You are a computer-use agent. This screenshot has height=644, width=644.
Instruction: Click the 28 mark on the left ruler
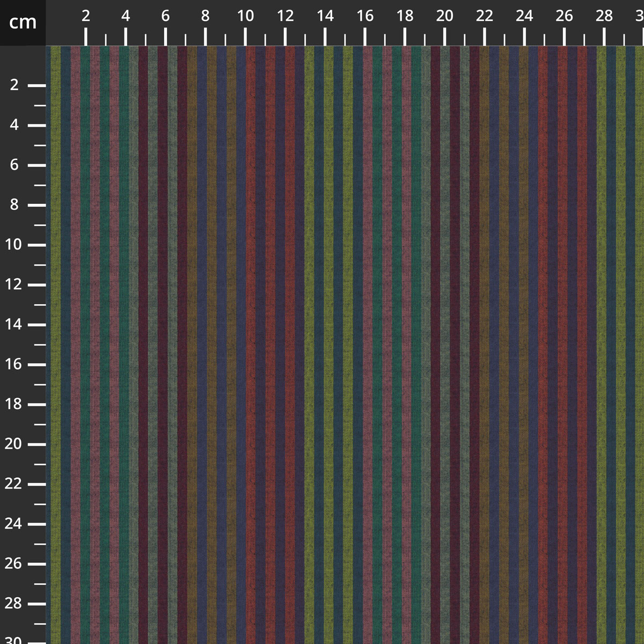tap(14, 604)
